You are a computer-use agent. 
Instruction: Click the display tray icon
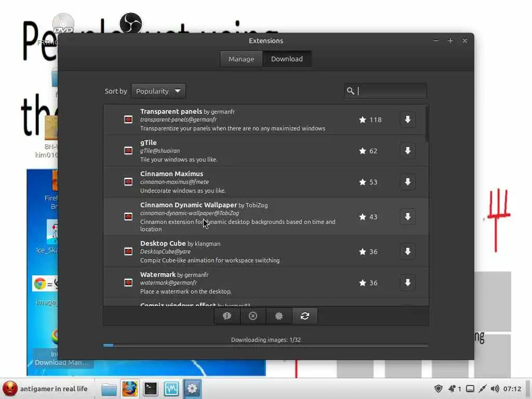[x=470, y=389]
